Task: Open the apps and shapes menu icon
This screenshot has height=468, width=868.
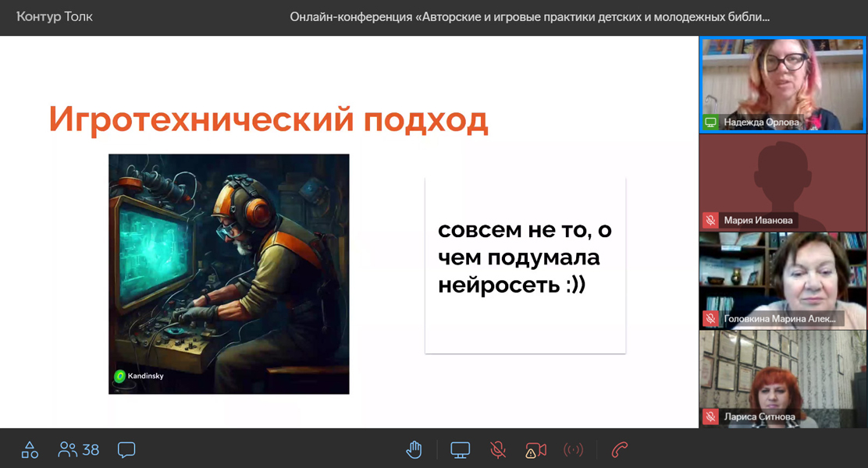Action: pos(30,449)
